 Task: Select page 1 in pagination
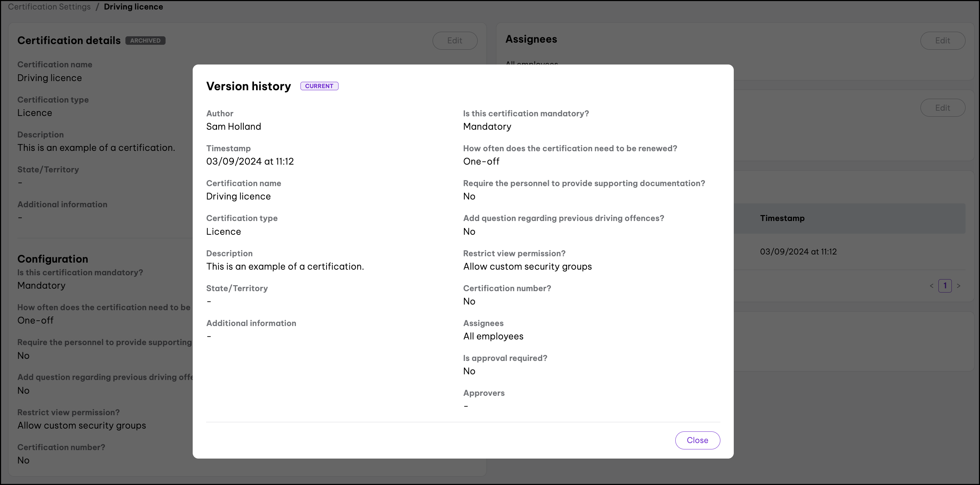tap(945, 286)
